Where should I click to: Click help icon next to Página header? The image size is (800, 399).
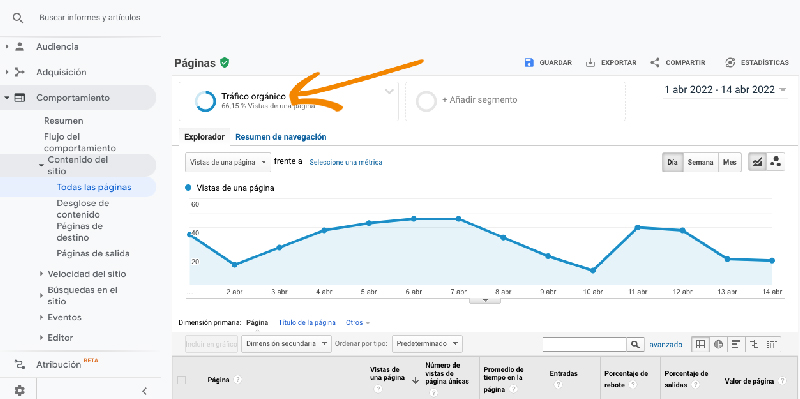[237, 380]
